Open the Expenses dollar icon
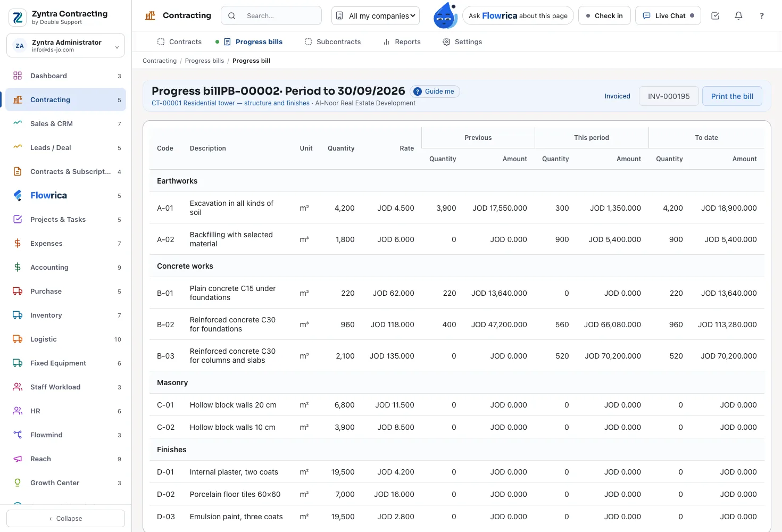Image resolution: width=782 pixels, height=532 pixels. 18,243
